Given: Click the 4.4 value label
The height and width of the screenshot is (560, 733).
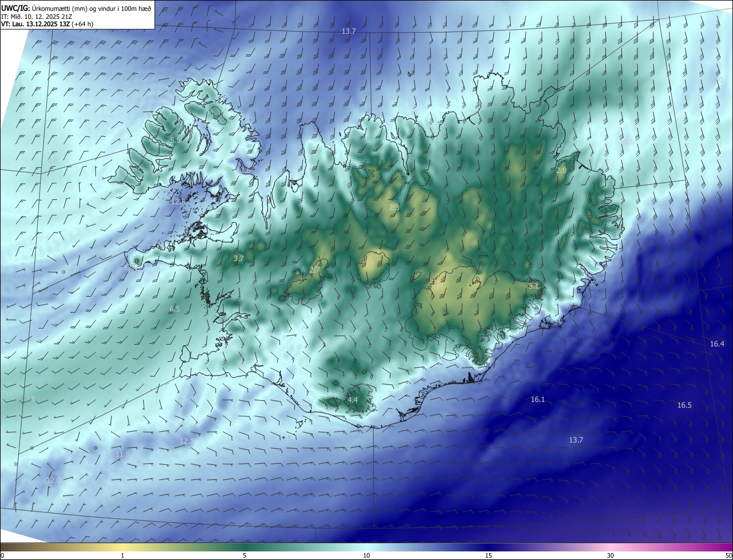Looking at the screenshot, I should [353, 400].
